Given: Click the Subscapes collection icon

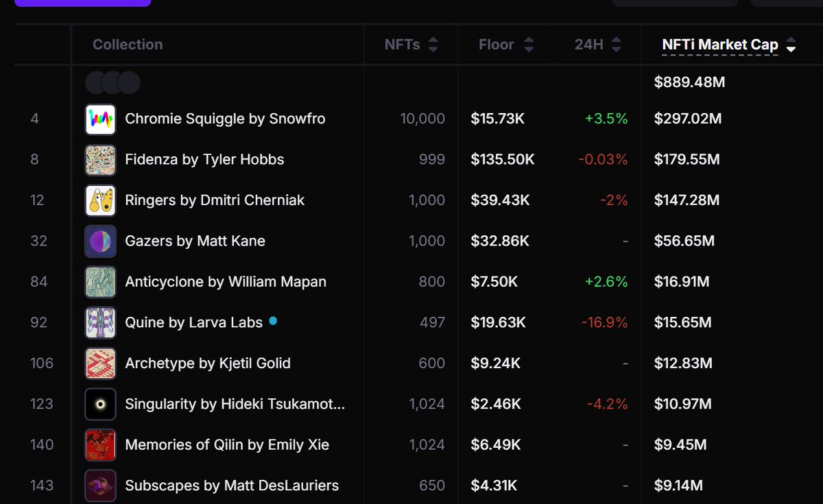Looking at the screenshot, I should pos(100,485).
